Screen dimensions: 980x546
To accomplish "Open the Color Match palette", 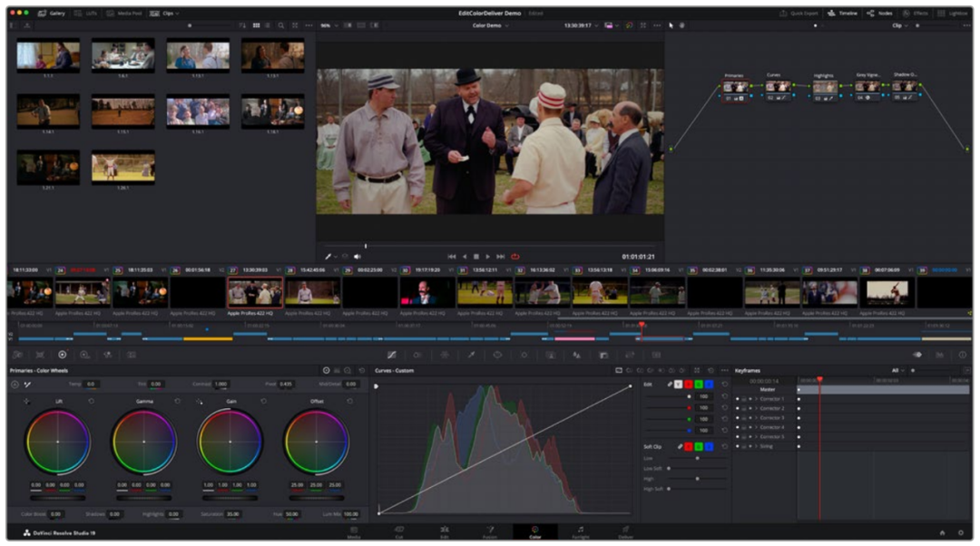I will [x=40, y=355].
